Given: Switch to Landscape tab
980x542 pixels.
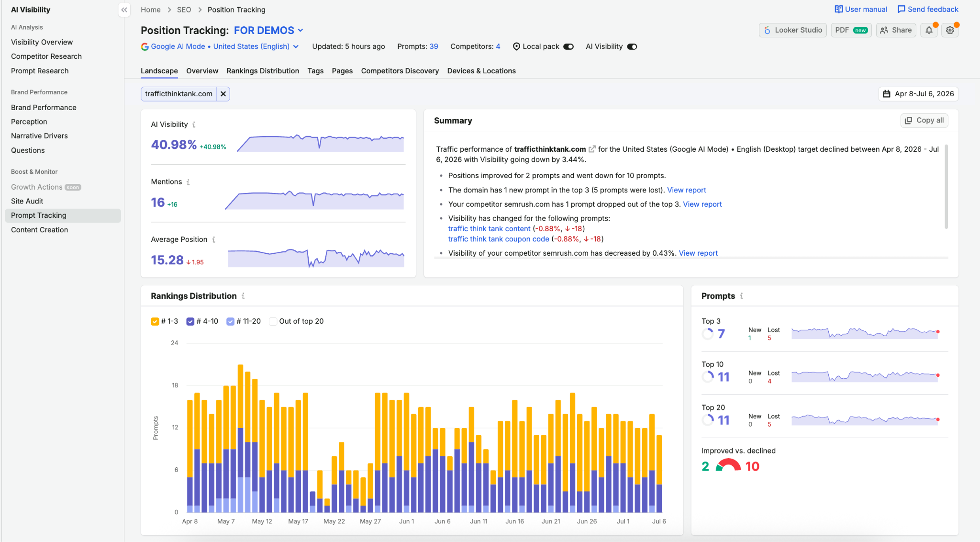Looking at the screenshot, I should point(159,71).
